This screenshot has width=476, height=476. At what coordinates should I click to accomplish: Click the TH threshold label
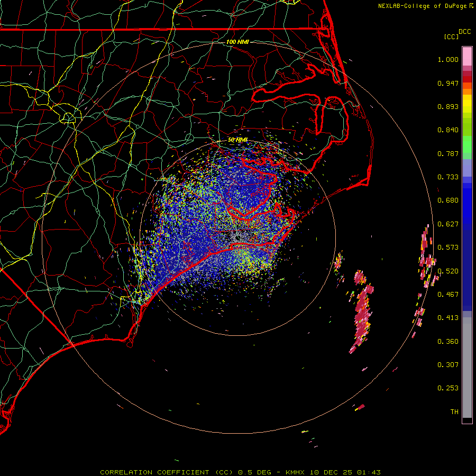click(x=454, y=412)
